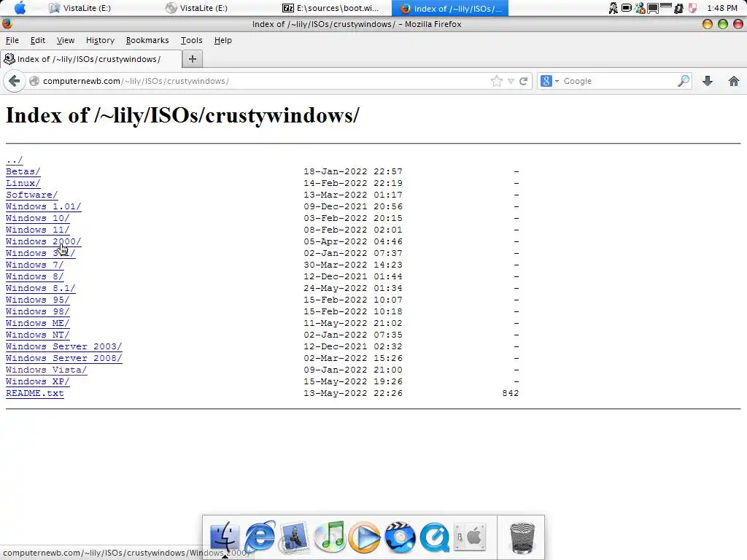Open the orange media player dock icon
This screenshot has width=747, height=560.
(365, 537)
